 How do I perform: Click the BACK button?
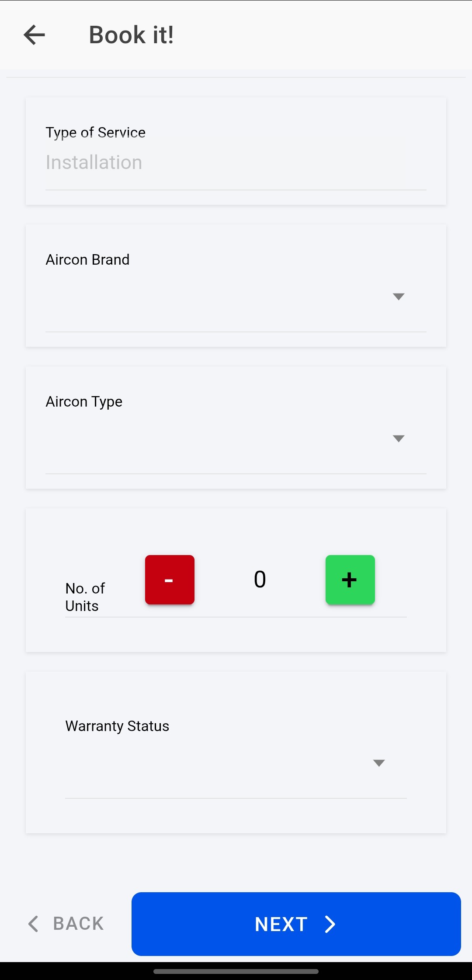66,924
